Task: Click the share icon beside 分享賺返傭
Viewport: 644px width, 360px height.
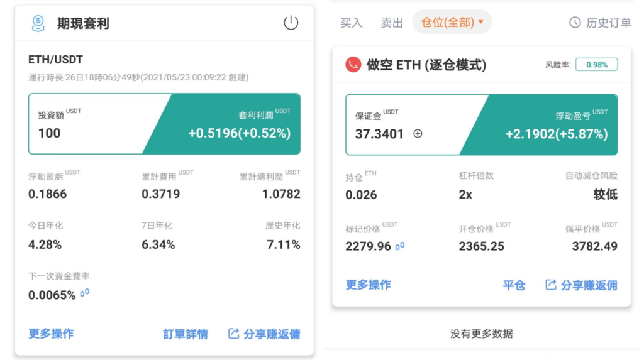Action: point(233,334)
